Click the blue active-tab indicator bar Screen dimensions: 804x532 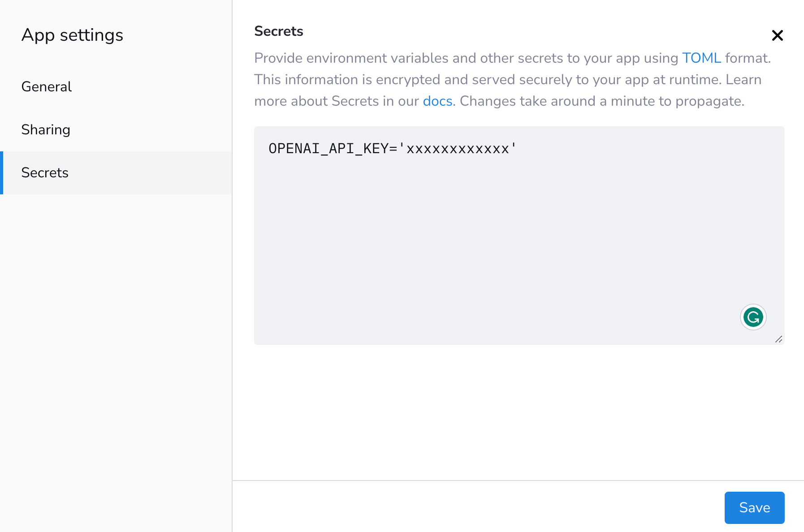click(1, 172)
